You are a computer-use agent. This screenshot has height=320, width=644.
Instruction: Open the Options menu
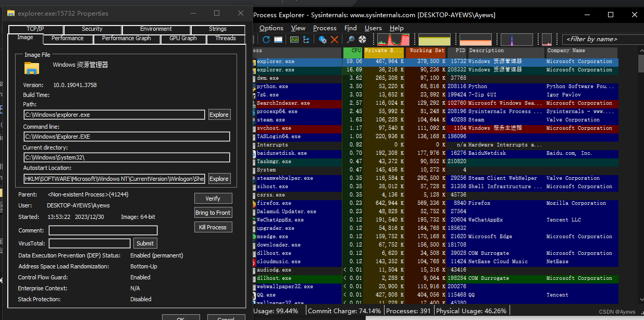(x=271, y=28)
